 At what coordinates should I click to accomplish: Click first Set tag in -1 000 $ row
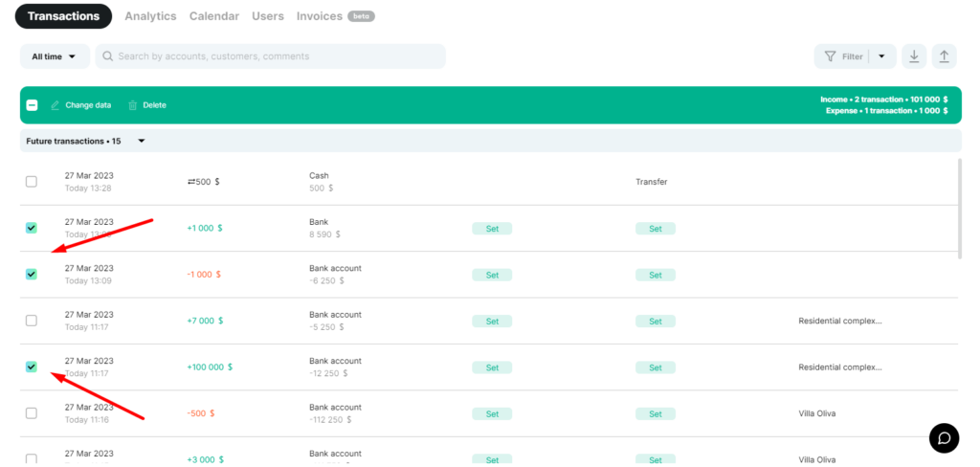[x=492, y=275]
